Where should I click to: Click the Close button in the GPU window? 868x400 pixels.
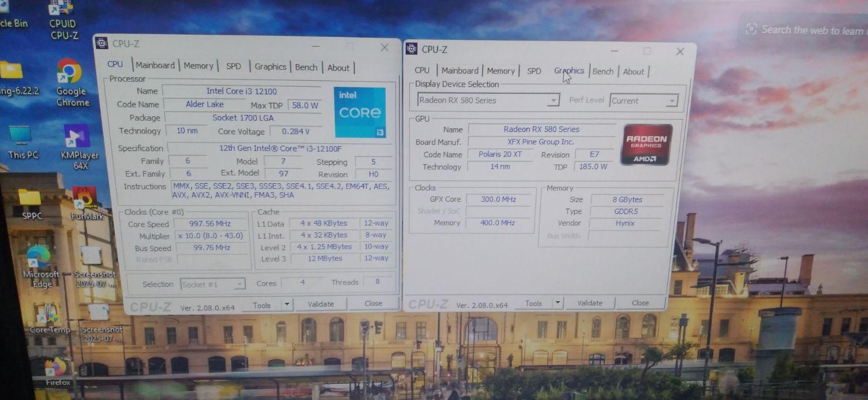pos(640,303)
